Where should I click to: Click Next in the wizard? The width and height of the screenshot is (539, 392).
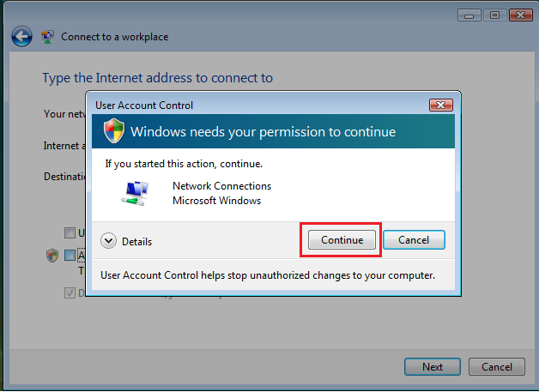pos(433,367)
